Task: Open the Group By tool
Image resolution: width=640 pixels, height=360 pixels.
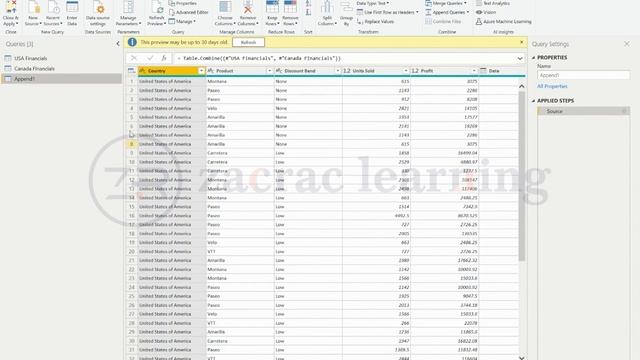Action: (346, 13)
